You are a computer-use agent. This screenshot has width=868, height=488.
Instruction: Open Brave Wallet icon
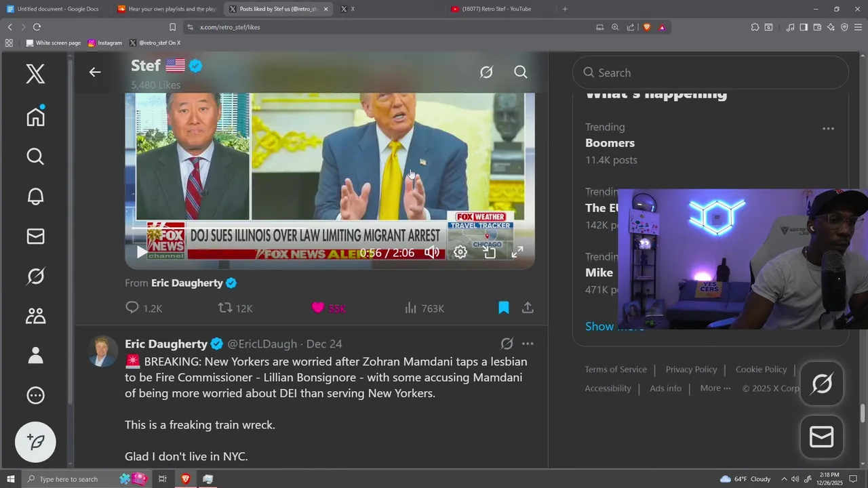point(817,27)
